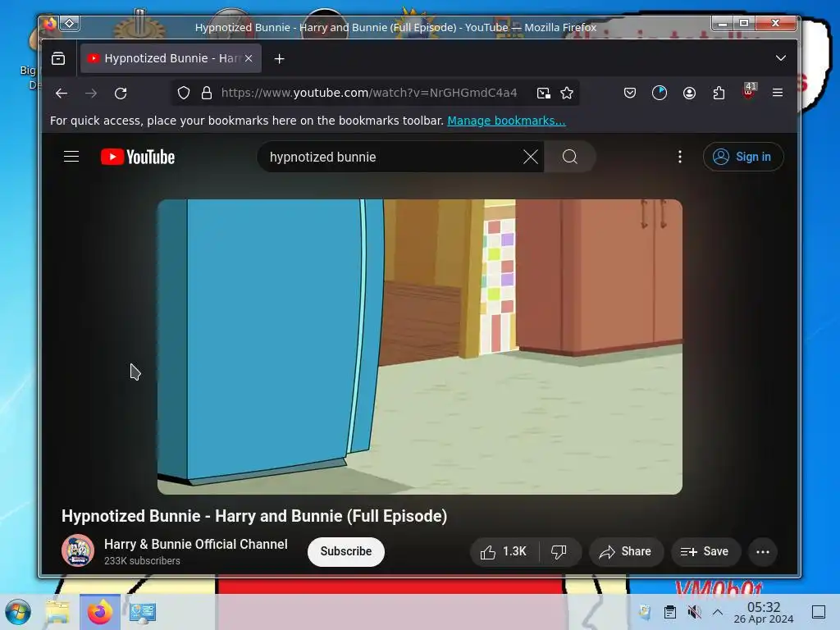Click the Sign in button
Viewport: 840px width, 630px height.
pyautogui.click(x=743, y=157)
